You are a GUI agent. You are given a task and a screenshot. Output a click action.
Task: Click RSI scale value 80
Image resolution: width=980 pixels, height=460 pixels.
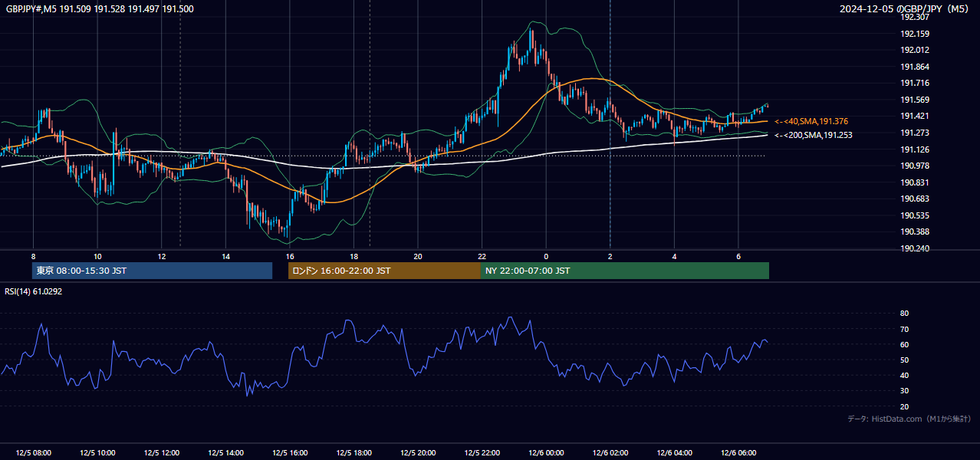[x=905, y=314]
